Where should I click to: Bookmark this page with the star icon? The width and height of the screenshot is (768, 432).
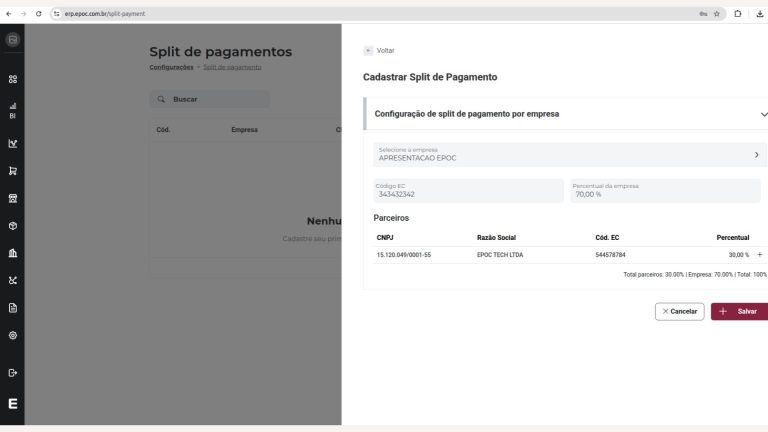[717, 14]
